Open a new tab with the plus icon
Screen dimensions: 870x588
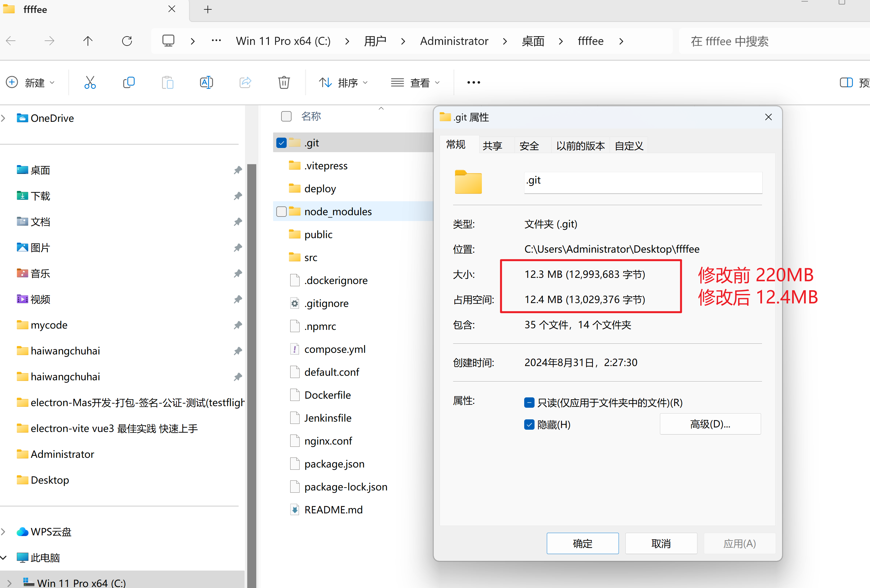pyautogui.click(x=208, y=9)
